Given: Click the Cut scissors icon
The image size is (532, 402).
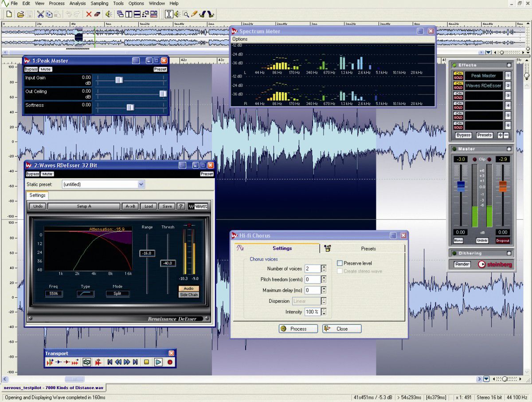Looking at the screenshot, I should tap(41, 14).
